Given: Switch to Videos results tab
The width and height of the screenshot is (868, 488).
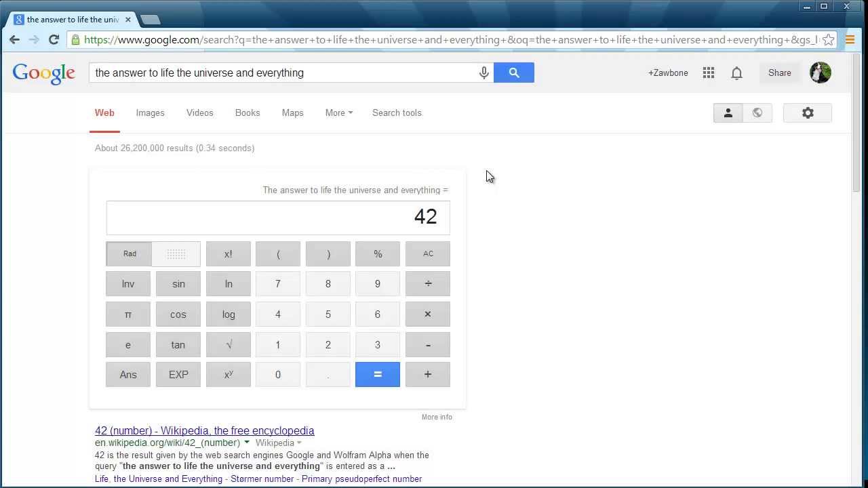Looking at the screenshot, I should pyautogui.click(x=200, y=113).
